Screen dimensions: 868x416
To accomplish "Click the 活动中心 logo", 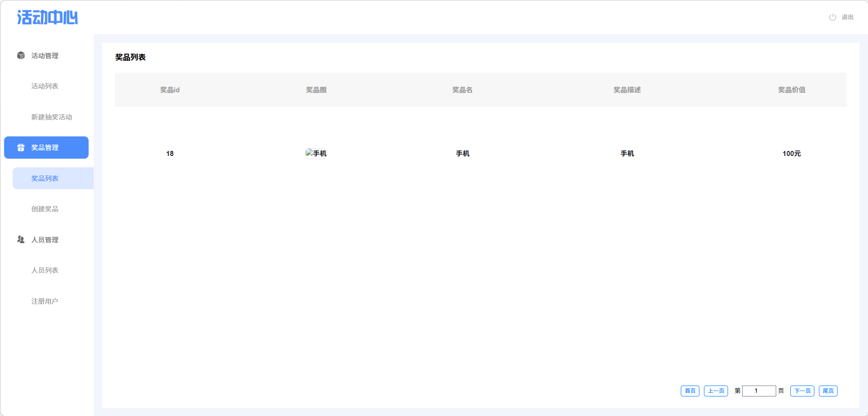I will tap(47, 17).
